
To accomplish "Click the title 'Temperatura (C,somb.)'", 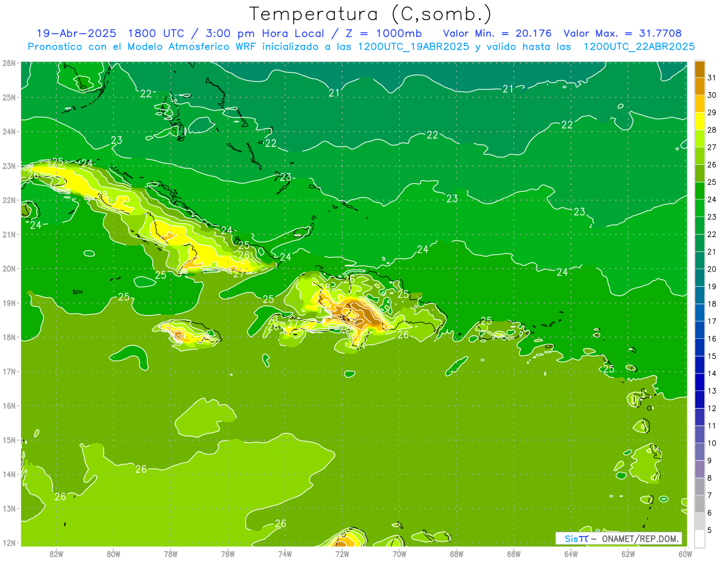I will point(370,14).
